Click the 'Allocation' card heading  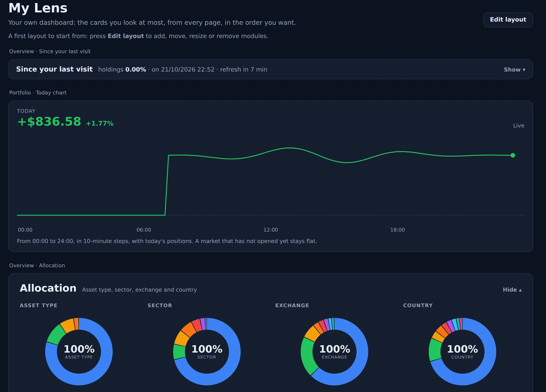point(48,288)
